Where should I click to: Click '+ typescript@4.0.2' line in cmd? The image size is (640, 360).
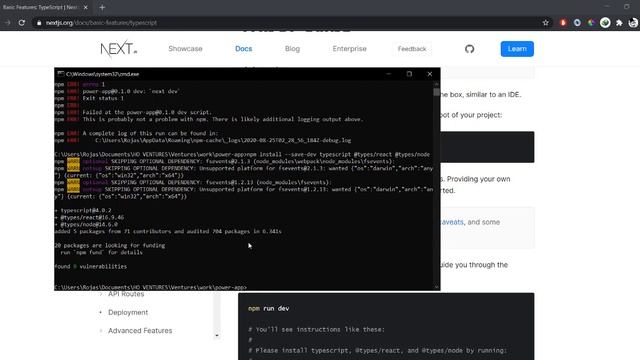click(83, 211)
